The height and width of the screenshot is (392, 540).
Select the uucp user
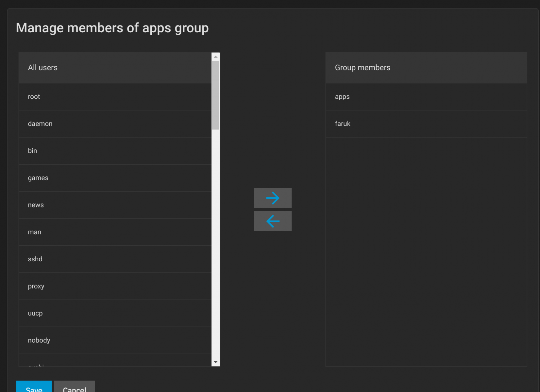tap(115, 314)
